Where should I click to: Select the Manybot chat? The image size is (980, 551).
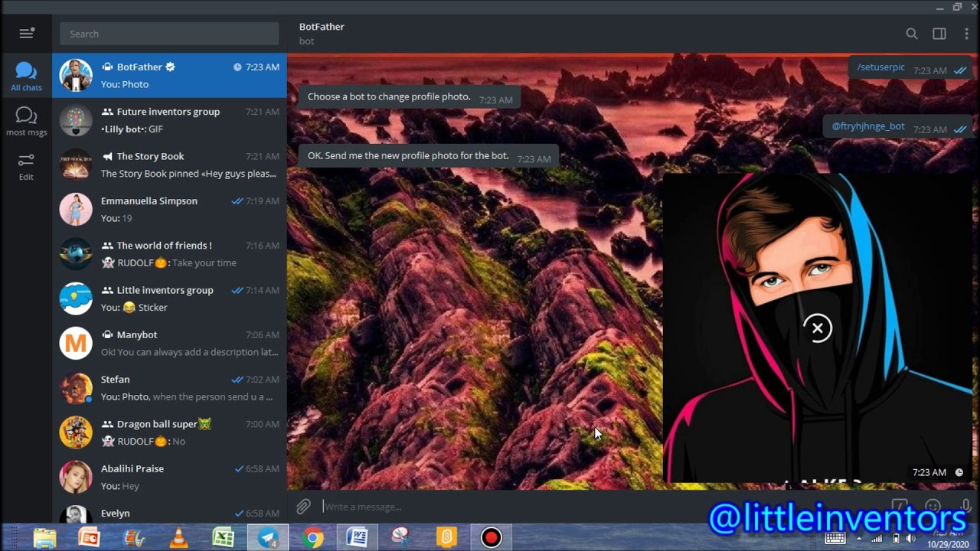coord(169,343)
